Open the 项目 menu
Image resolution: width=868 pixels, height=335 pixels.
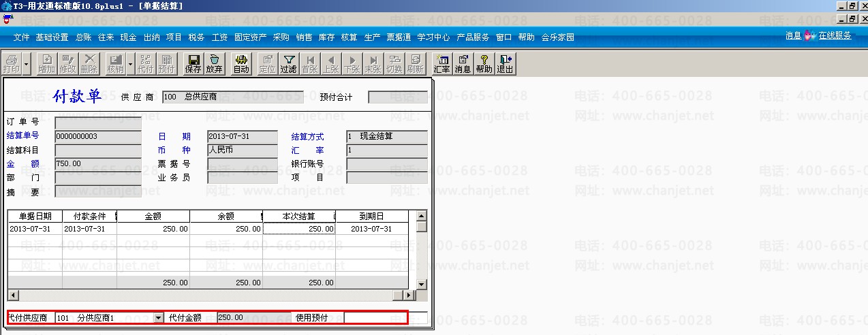click(x=174, y=37)
